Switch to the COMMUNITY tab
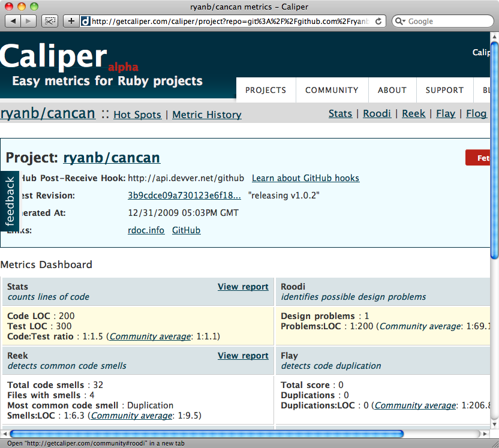The width and height of the screenshot is (499, 448). [x=332, y=90]
